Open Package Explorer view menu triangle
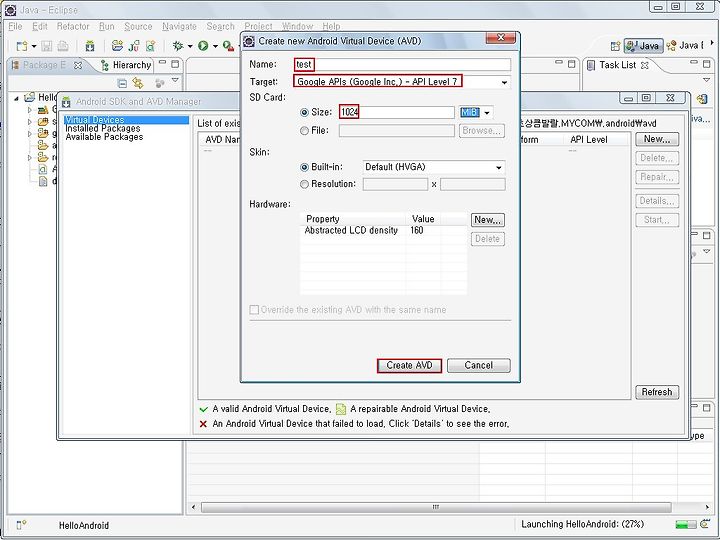This screenshot has width=720, height=540. (175, 80)
